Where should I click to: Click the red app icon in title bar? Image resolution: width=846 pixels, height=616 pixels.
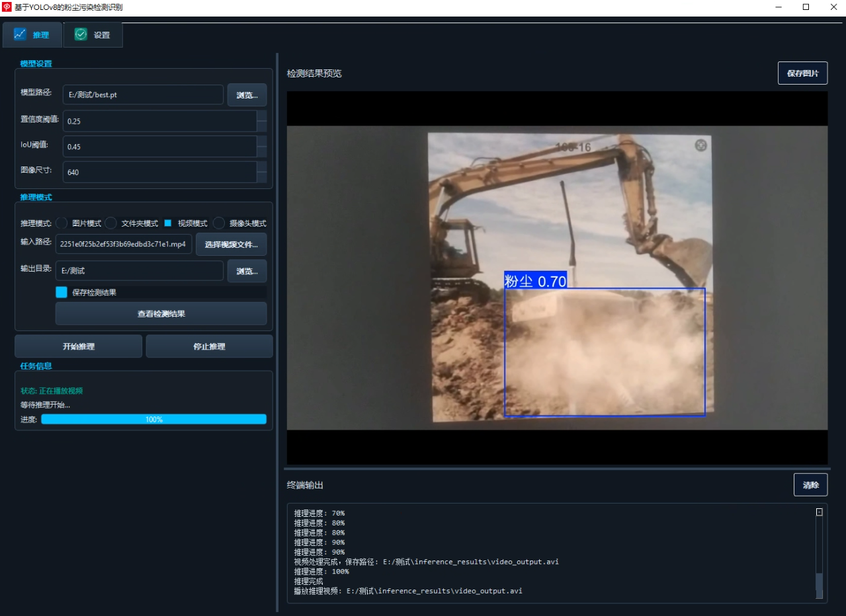click(x=7, y=7)
